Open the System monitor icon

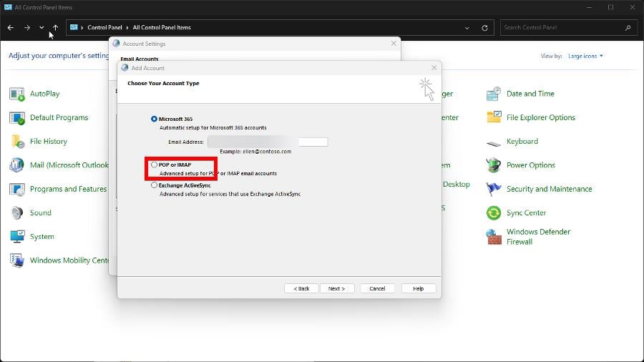[17, 237]
